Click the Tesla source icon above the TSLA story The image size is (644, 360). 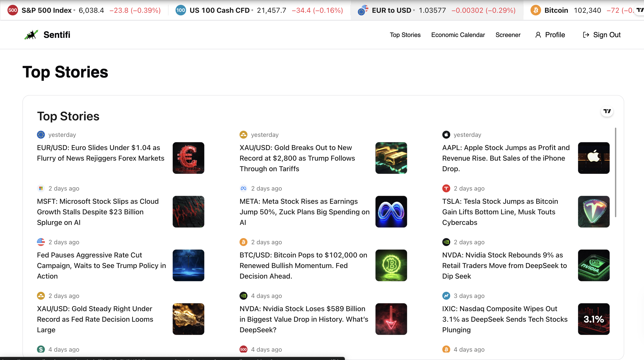(x=446, y=188)
